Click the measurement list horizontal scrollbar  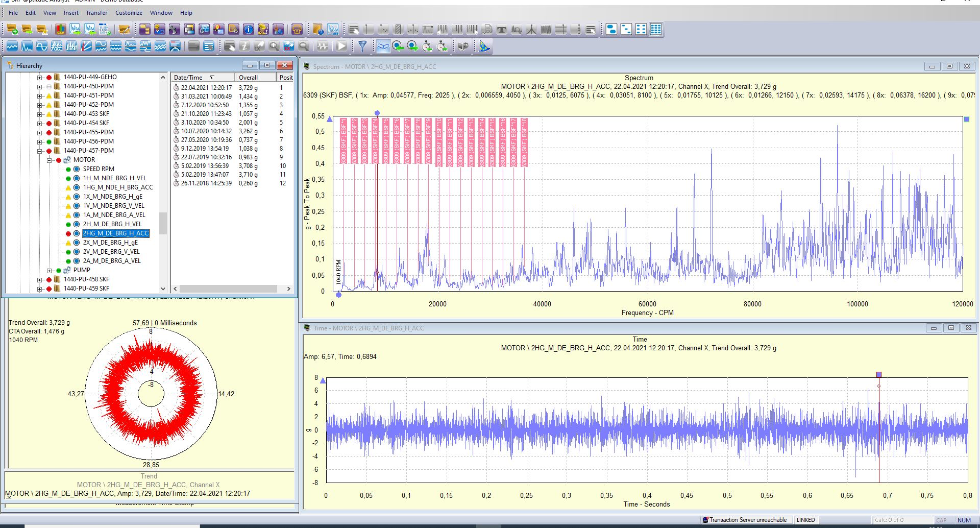232,289
